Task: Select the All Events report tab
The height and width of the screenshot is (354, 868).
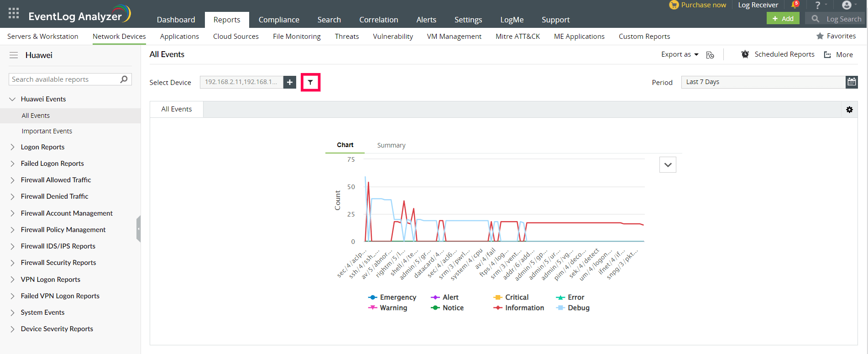Action: tap(177, 109)
